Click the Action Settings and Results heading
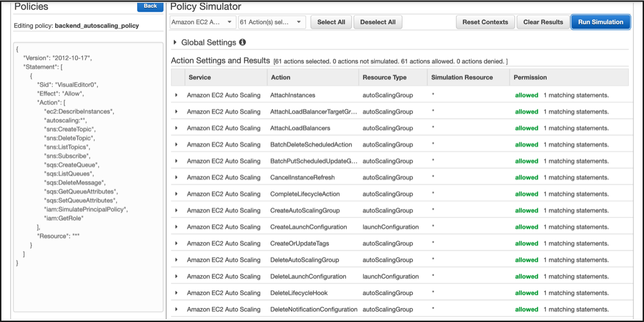This screenshot has width=644, height=322. 221,61
